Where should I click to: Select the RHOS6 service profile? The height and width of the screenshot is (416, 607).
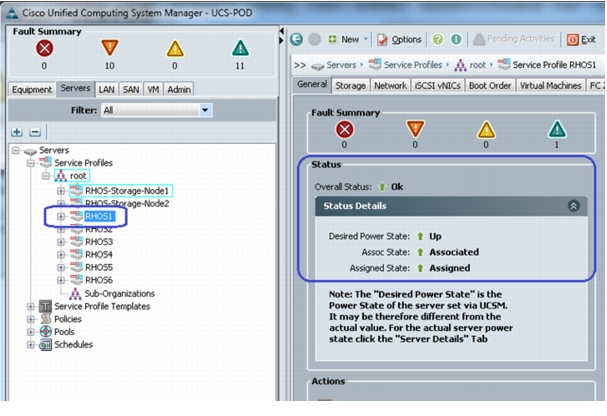99,280
